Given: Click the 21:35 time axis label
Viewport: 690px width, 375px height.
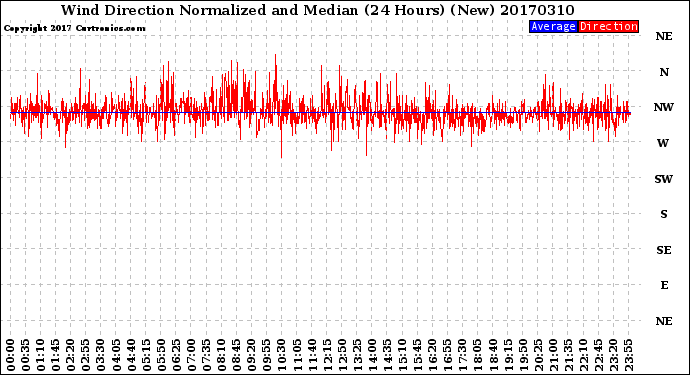Looking at the screenshot, I should [569, 355].
